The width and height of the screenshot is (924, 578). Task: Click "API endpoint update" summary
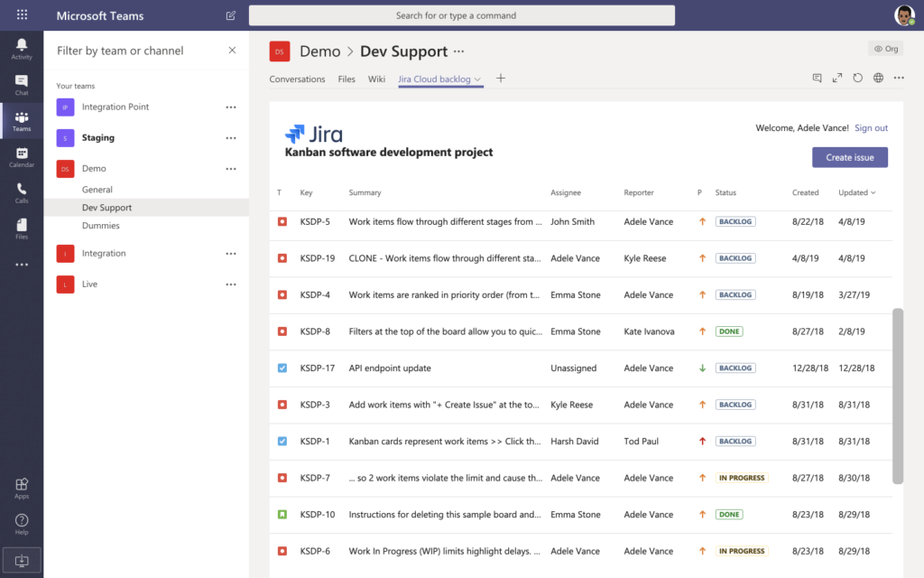tap(390, 368)
